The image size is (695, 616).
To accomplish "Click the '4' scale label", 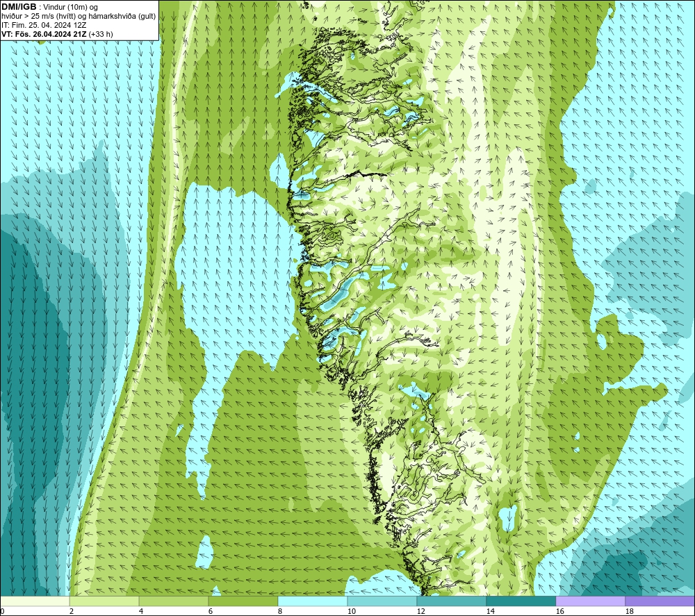I will coord(141,611).
